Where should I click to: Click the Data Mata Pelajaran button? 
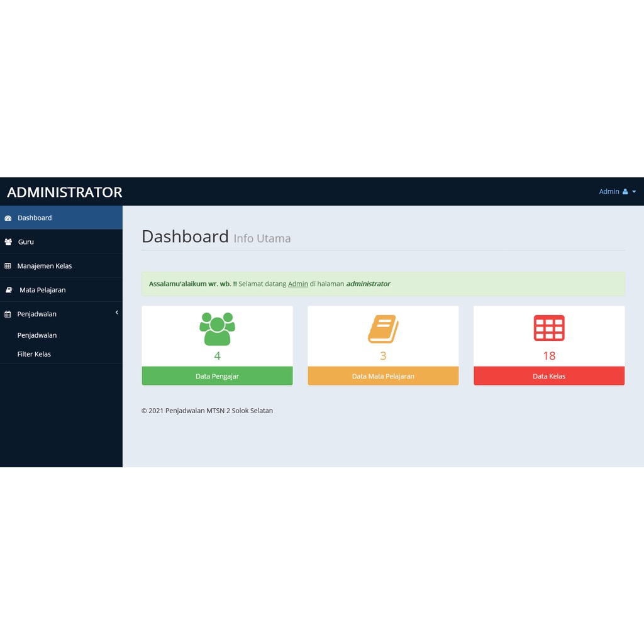pyautogui.click(x=383, y=375)
